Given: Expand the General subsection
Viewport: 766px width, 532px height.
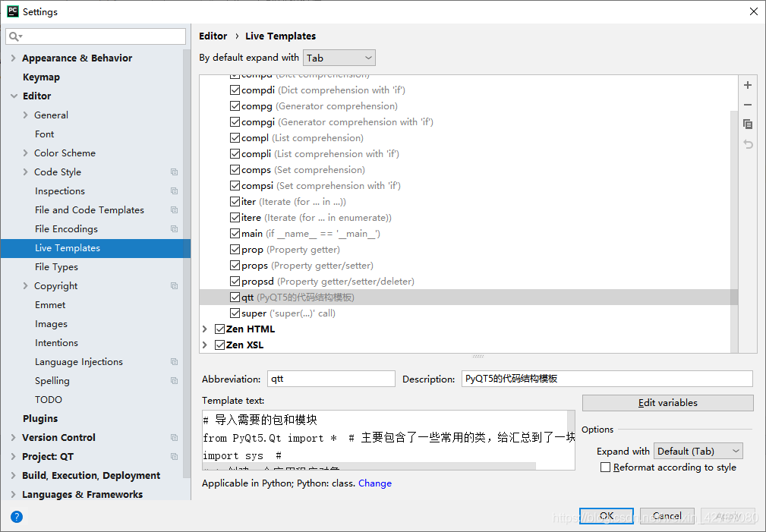Looking at the screenshot, I should coord(25,115).
